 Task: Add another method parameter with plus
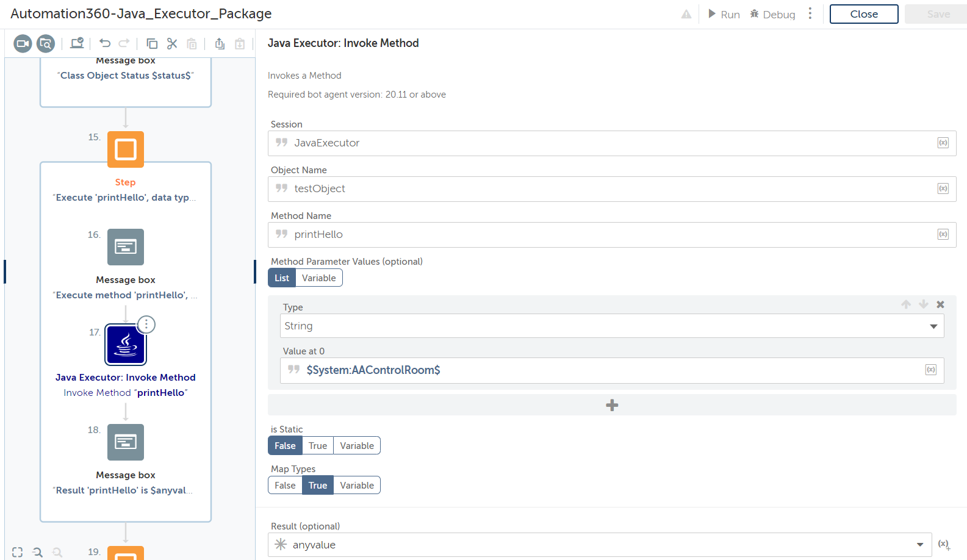click(x=612, y=405)
